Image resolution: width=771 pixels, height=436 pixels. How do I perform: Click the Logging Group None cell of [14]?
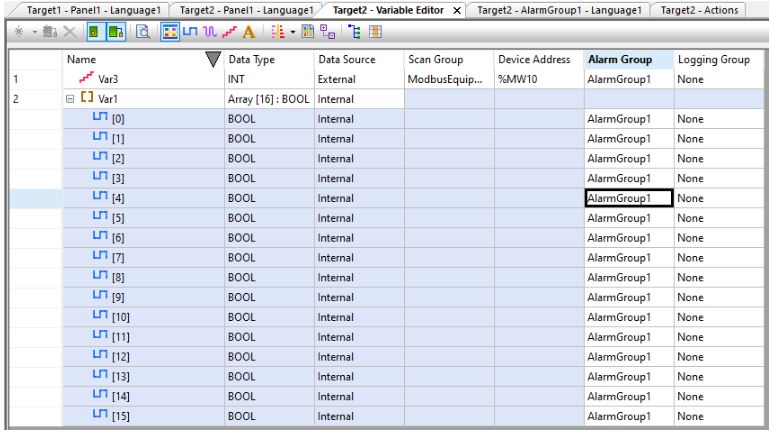719,396
